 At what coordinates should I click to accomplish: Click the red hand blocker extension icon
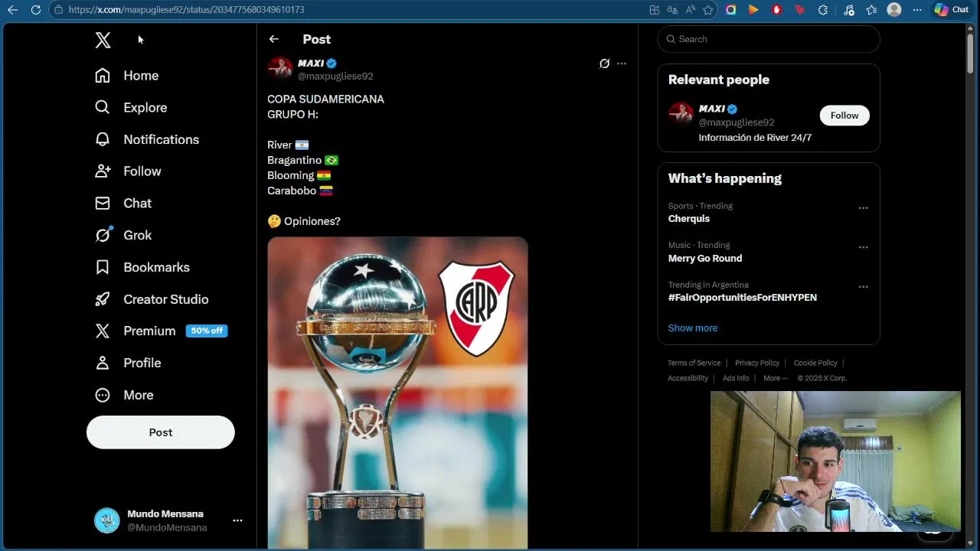tap(777, 10)
